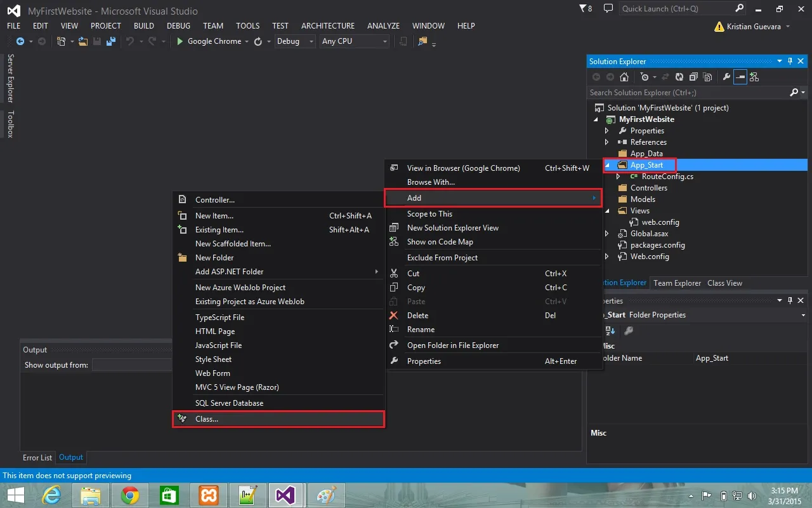Open the Folder Properties object dropdown
The height and width of the screenshot is (508, 812).
(x=804, y=315)
